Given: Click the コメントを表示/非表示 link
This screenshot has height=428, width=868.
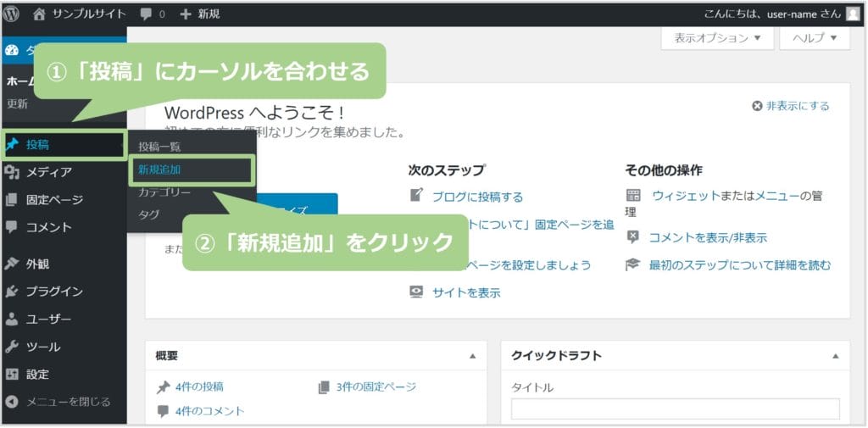Looking at the screenshot, I should click(x=708, y=238).
